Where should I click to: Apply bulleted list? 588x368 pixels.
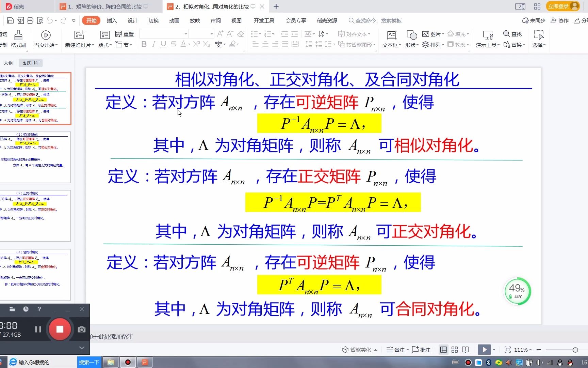click(x=254, y=34)
